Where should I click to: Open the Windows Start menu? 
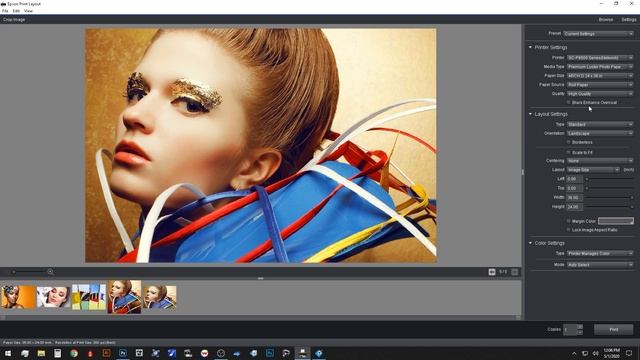(8, 353)
